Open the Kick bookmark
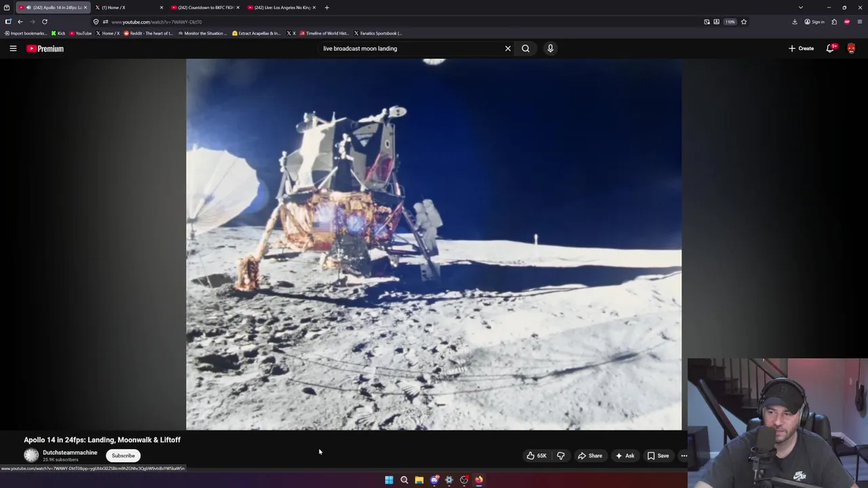Viewport: 868px width, 488px height. click(x=58, y=33)
